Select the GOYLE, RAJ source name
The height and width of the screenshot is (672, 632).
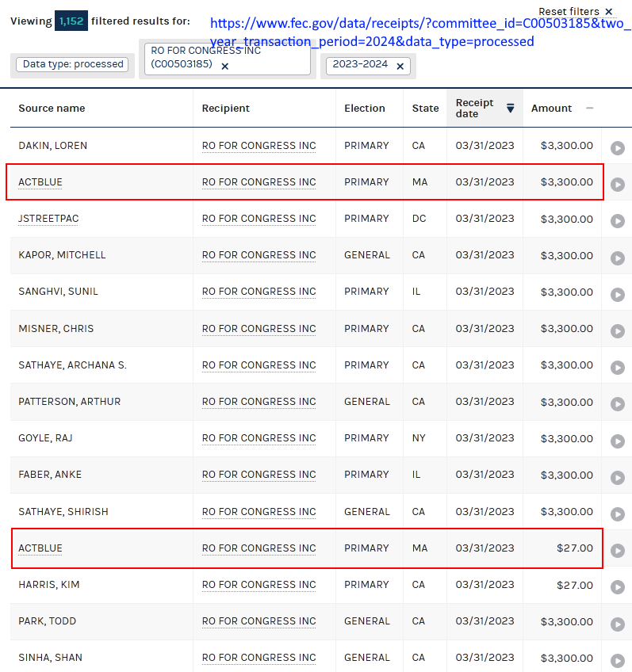point(45,438)
